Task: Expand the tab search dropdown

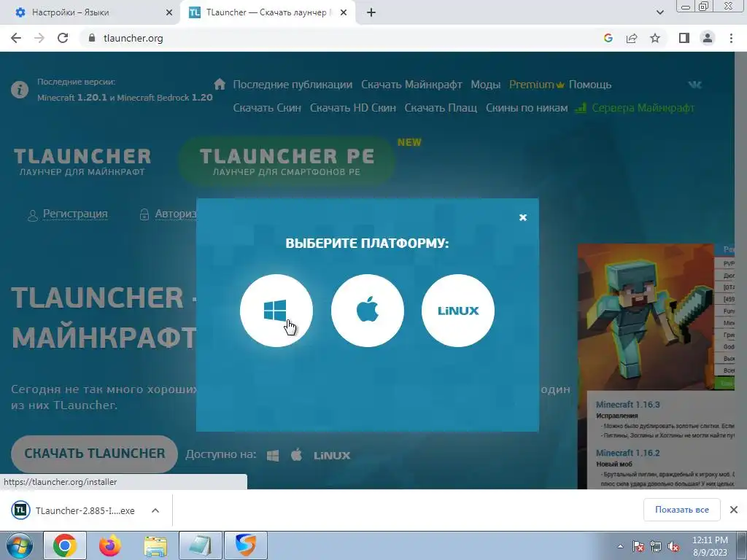Action: (659, 12)
